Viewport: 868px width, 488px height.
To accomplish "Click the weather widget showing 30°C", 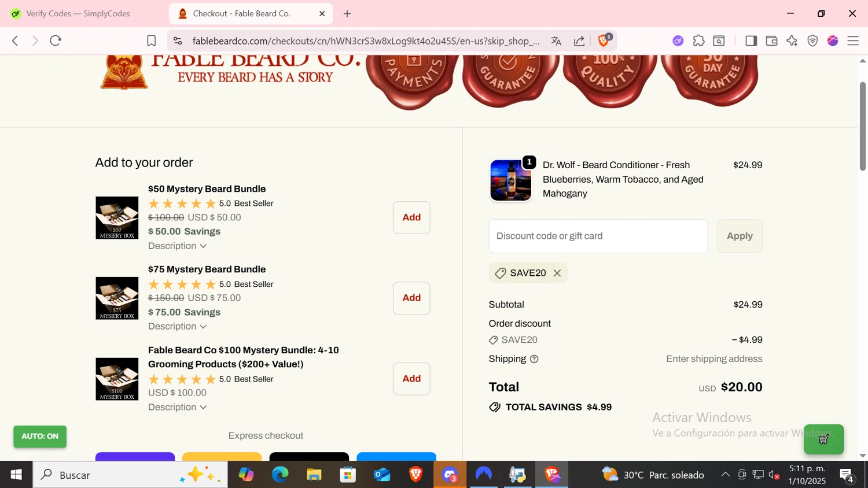I will pyautogui.click(x=653, y=475).
